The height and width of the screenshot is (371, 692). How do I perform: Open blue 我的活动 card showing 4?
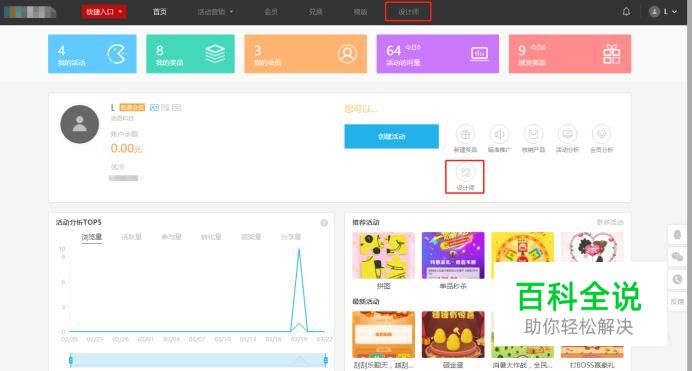[92, 54]
